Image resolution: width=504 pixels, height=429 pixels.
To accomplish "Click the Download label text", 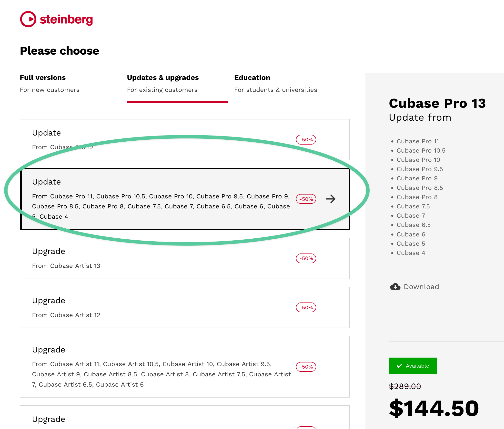I will (x=421, y=287).
